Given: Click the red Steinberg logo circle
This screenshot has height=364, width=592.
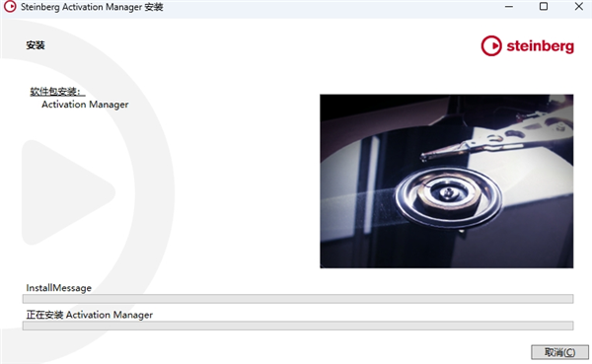Looking at the screenshot, I should 491,46.
